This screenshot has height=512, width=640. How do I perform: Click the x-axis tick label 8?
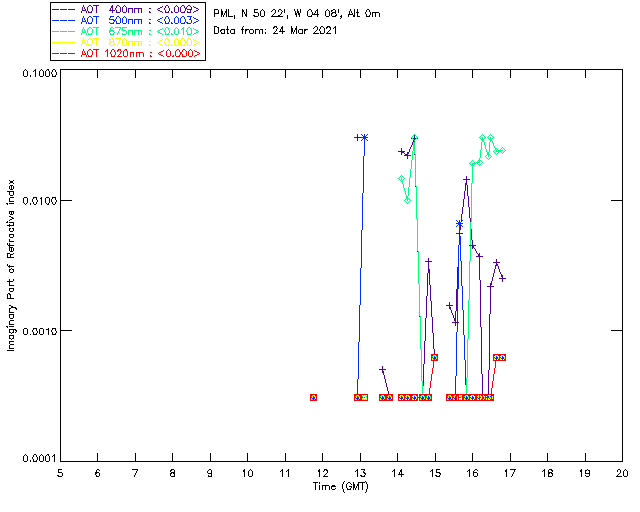pyautogui.click(x=173, y=473)
